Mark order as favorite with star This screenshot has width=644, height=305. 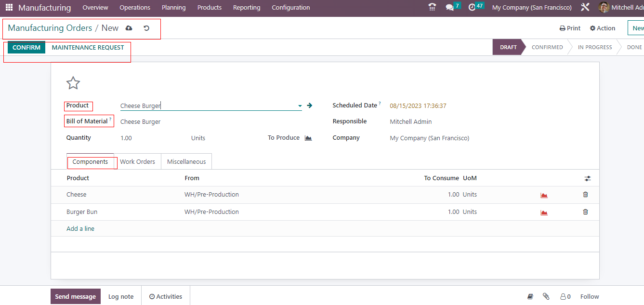tap(73, 83)
